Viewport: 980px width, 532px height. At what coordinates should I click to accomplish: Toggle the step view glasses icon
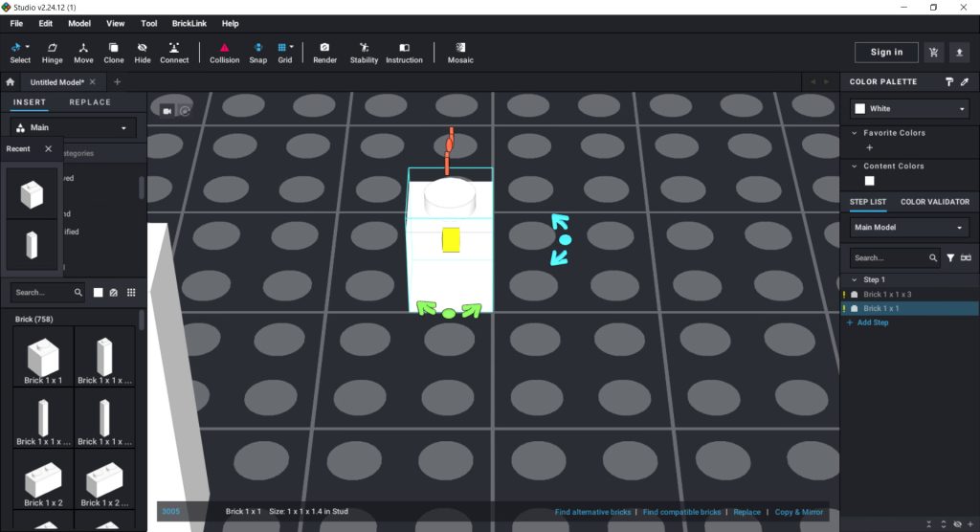pos(966,257)
